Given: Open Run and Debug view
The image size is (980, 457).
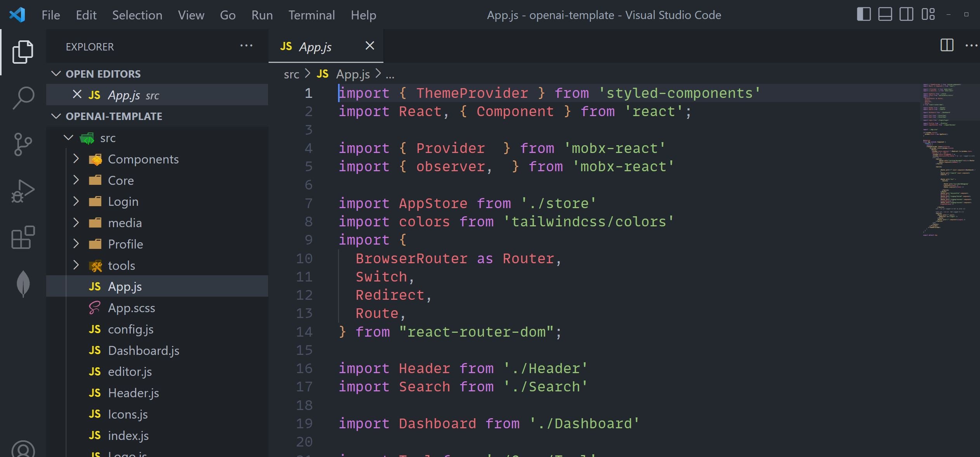Looking at the screenshot, I should pos(23,191).
